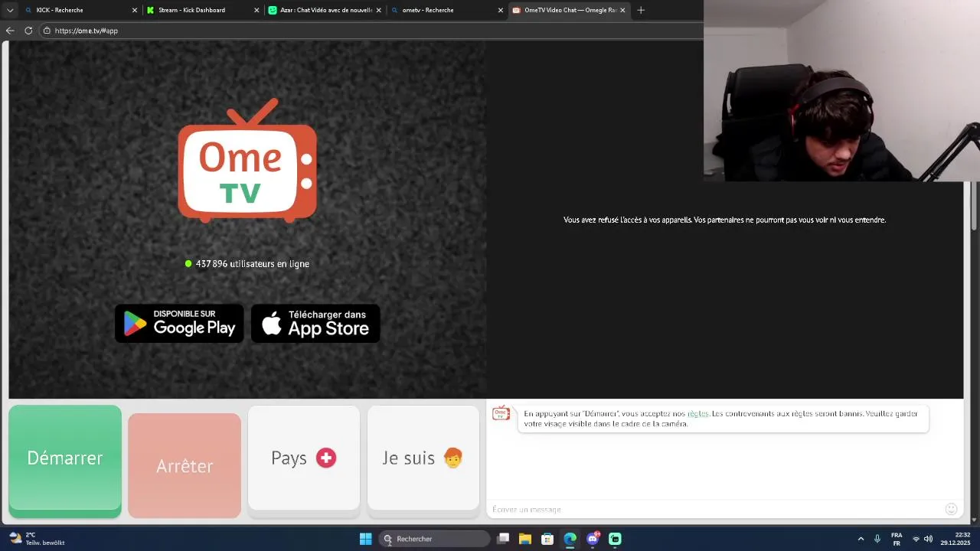Click the message input field
The width and height of the screenshot is (980, 551).
pyautogui.click(x=716, y=509)
